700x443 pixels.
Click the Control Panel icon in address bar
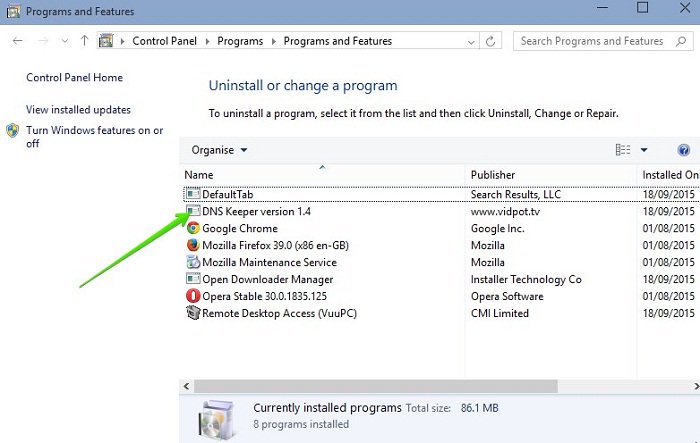pos(106,41)
